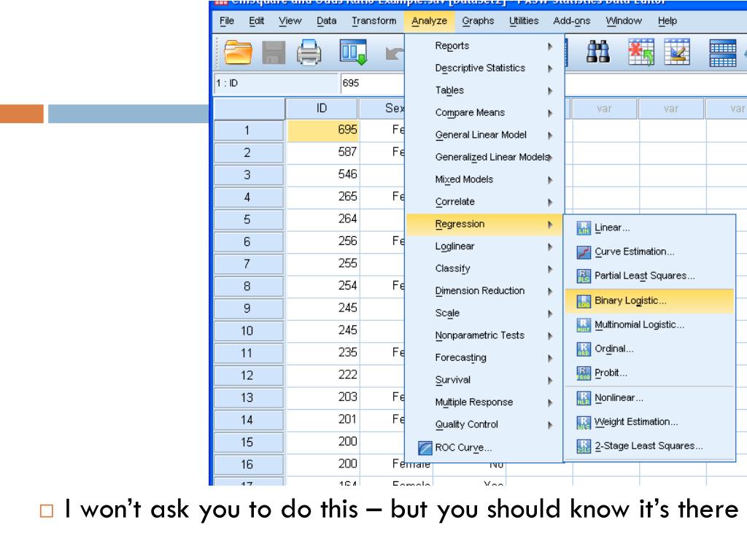Expand the Correlate submenu arrow
Image resolution: width=747 pixels, height=560 pixels.
pos(550,203)
